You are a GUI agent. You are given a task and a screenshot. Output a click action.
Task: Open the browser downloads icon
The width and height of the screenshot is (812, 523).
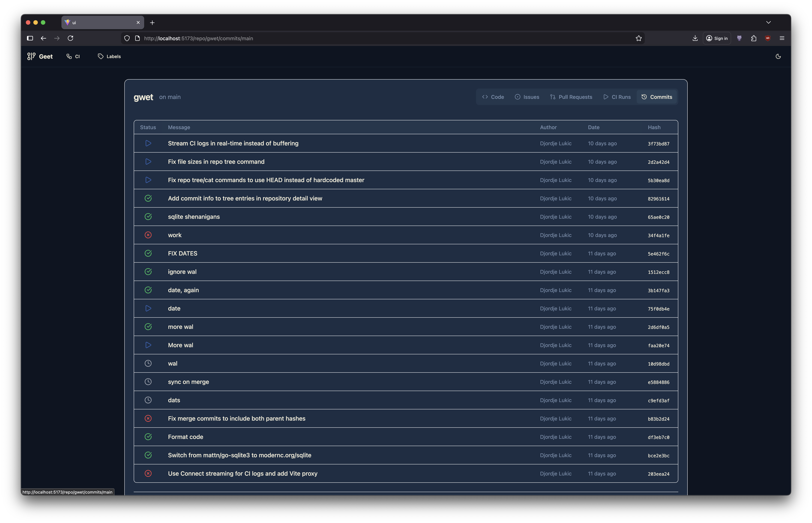695,38
